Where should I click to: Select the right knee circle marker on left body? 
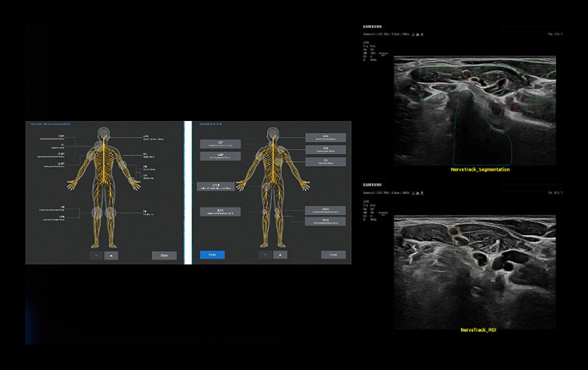click(111, 213)
